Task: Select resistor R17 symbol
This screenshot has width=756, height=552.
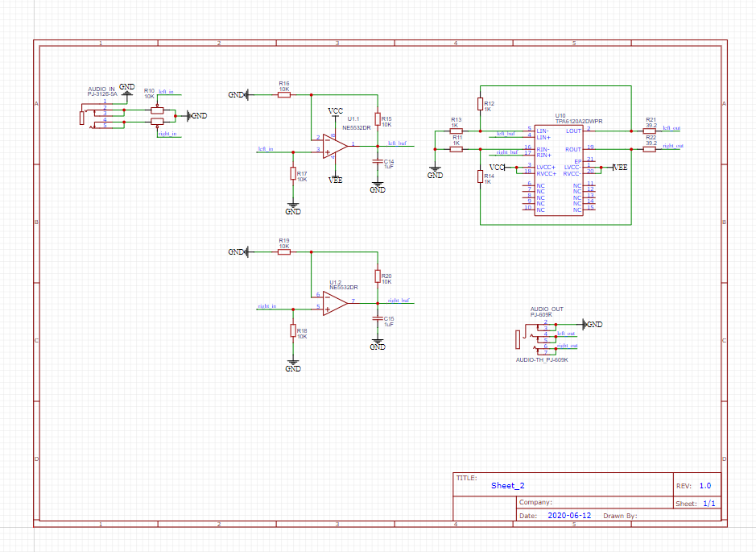Action: [293, 174]
